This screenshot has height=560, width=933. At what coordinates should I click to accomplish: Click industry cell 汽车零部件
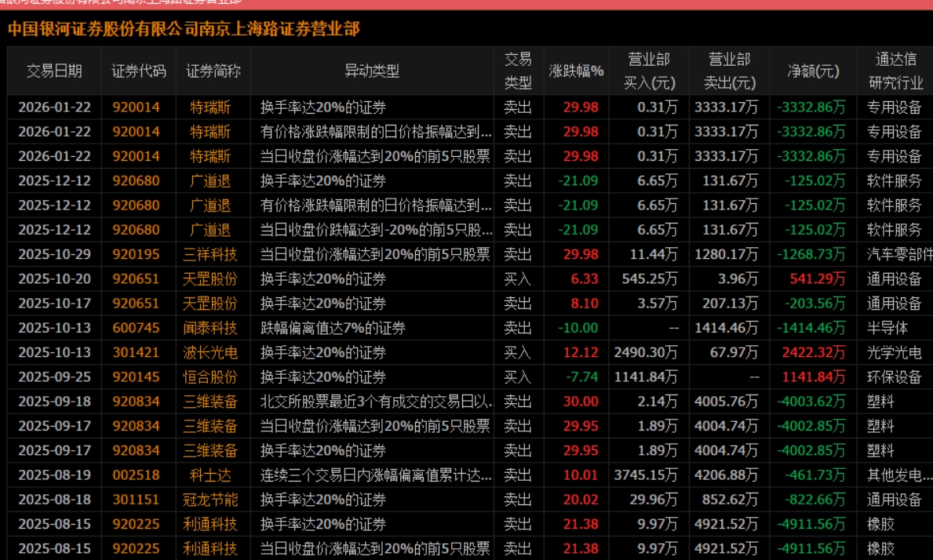coord(900,254)
